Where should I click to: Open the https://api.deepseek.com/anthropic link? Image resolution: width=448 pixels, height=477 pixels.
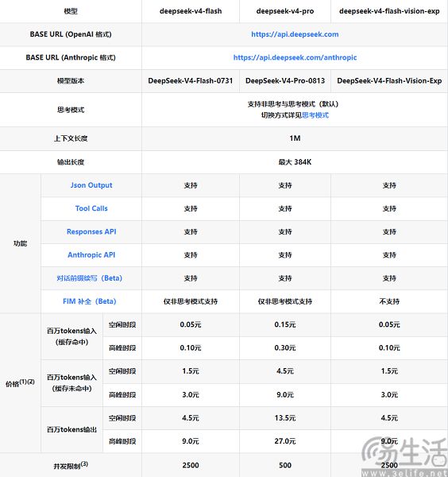pos(295,57)
